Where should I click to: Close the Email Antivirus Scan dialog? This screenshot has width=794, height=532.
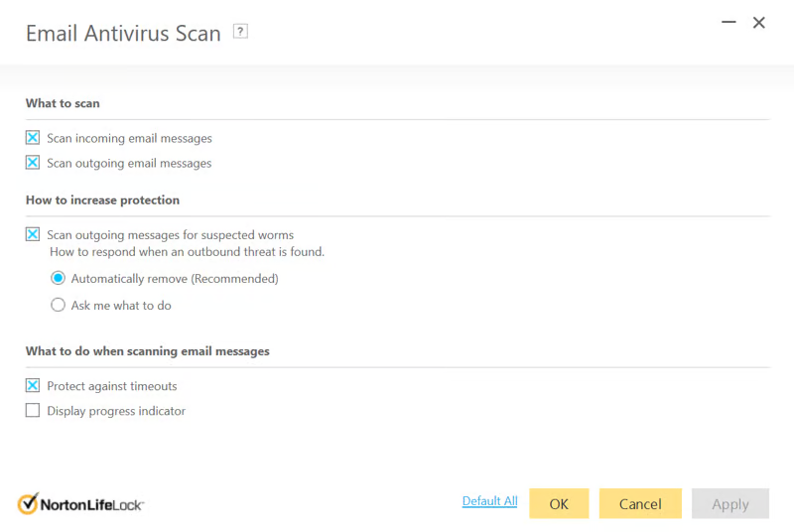click(759, 23)
